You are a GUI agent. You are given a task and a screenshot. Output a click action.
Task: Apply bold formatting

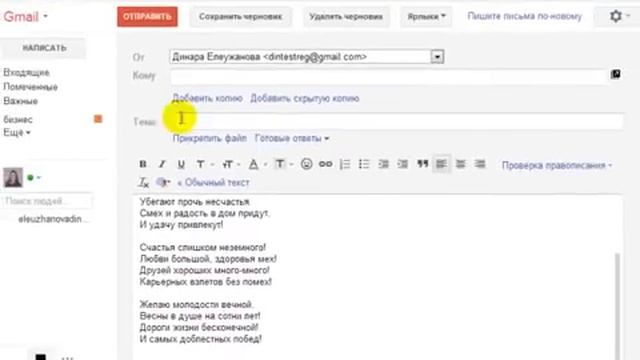click(143, 164)
